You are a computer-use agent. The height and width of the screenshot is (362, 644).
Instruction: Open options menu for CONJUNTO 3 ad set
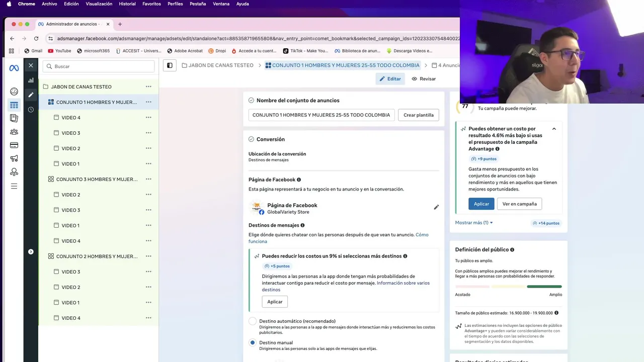[x=148, y=179]
